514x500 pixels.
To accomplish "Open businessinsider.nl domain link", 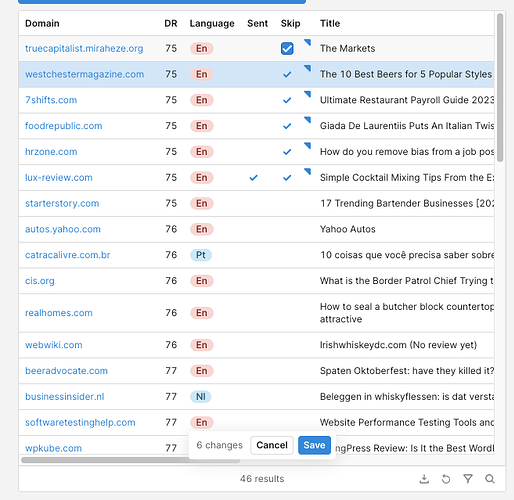I will point(65,396).
